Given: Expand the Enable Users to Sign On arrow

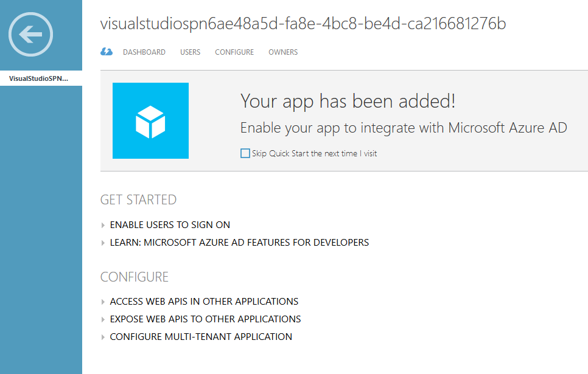Looking at the screenshot, I should click(x=103, y=225).
